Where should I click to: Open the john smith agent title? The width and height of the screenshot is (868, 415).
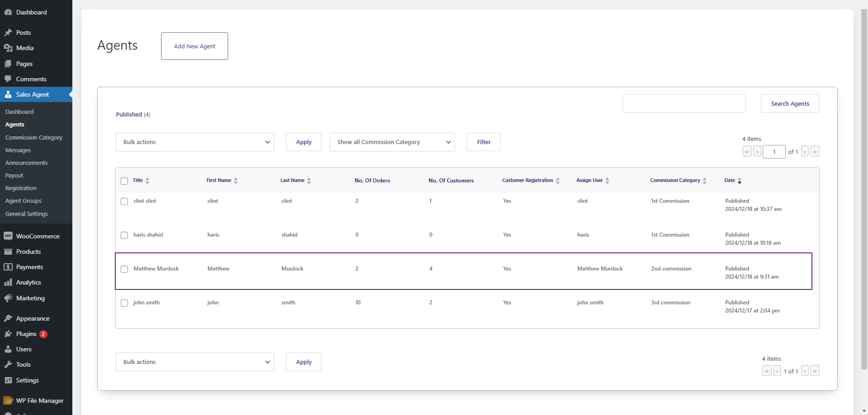pyautogui.click(x=146, y=303)
